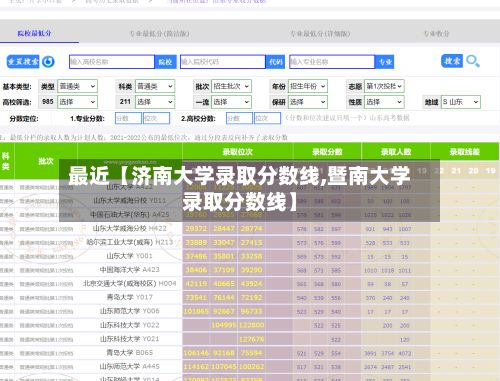Click the 批次 column header

(46, 161)
